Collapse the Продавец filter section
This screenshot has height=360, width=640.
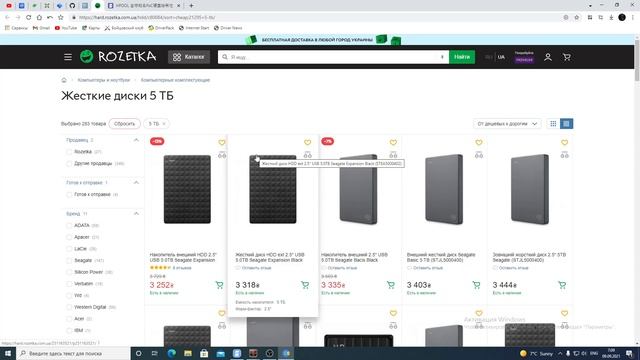[136, 140]
